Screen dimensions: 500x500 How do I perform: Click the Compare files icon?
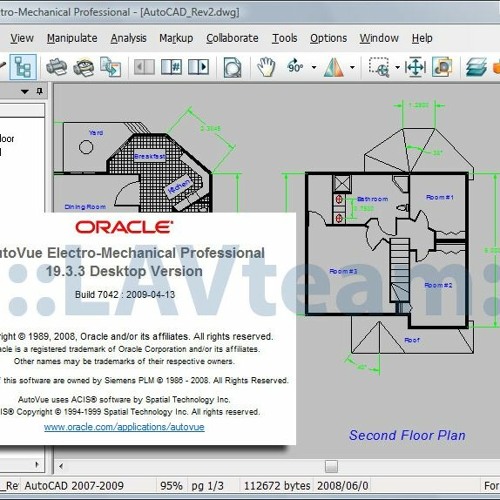click(110, 67)
